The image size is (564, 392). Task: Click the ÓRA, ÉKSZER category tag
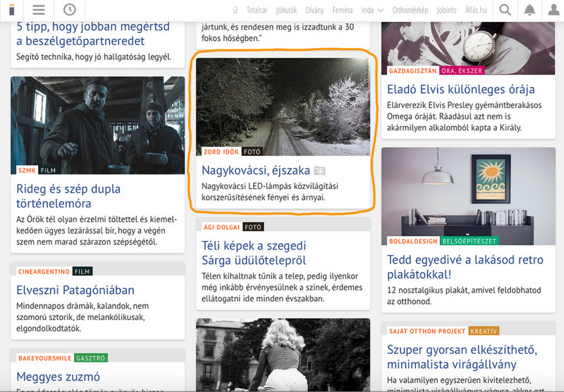click(462, 71)
